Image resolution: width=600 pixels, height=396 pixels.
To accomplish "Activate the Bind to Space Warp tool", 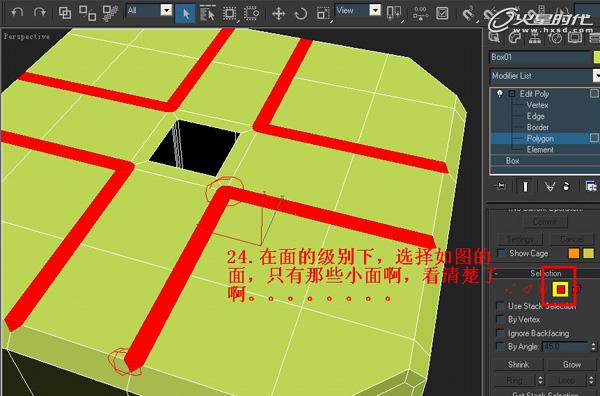I will (110, 13).
